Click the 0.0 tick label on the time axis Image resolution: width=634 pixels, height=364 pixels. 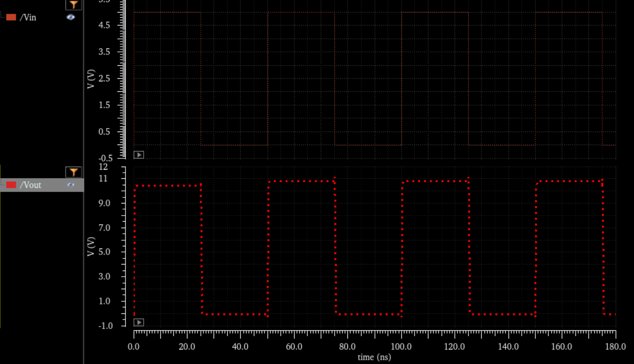pyautogui.click(x=134, y=347)
